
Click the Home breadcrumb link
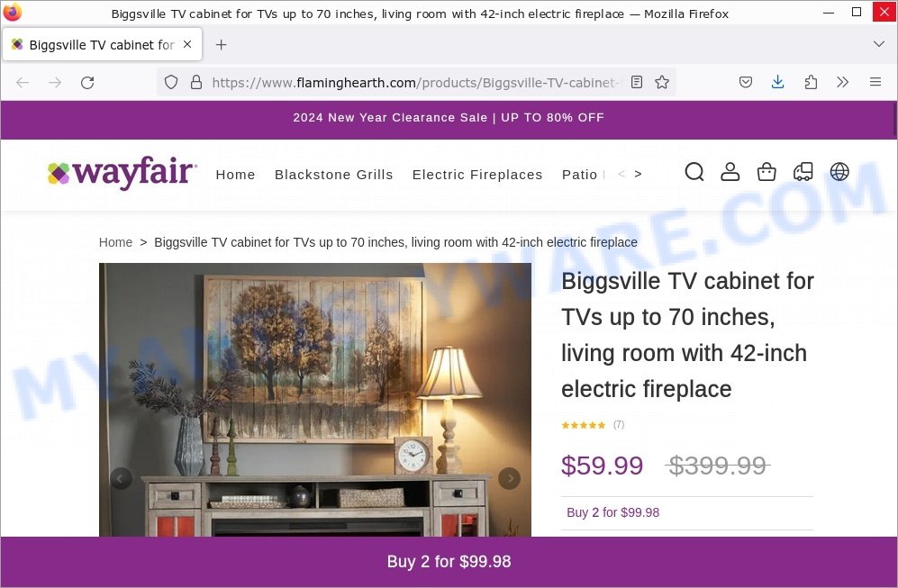[x=115, y=242]
